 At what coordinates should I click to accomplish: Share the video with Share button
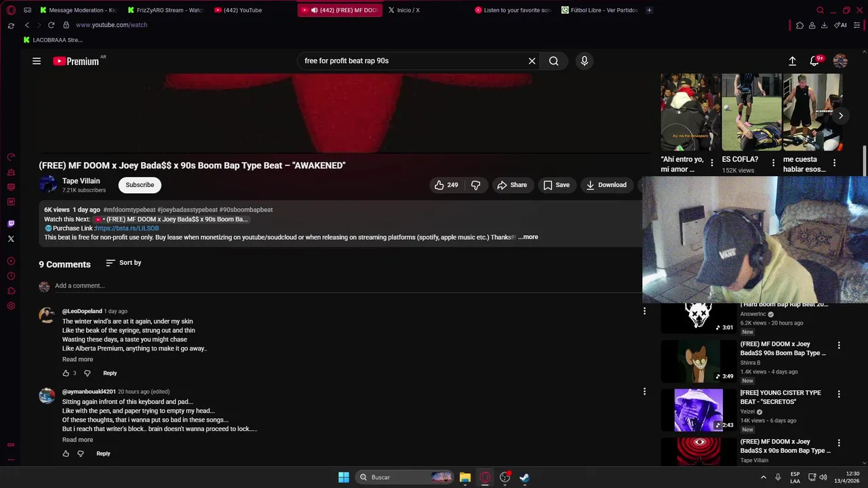[x=511, y=185]
